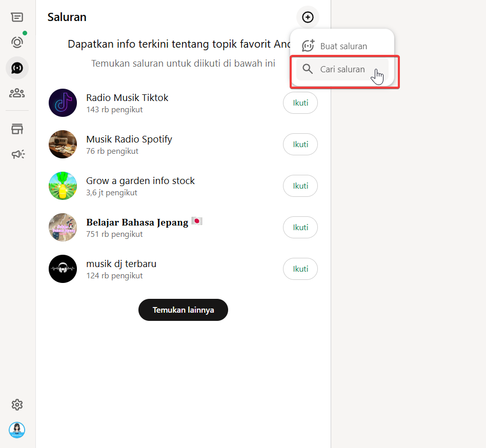Click the plus icon beside Saluran
The height and width of the screenshot is (448, 486).
pos(308,17)
